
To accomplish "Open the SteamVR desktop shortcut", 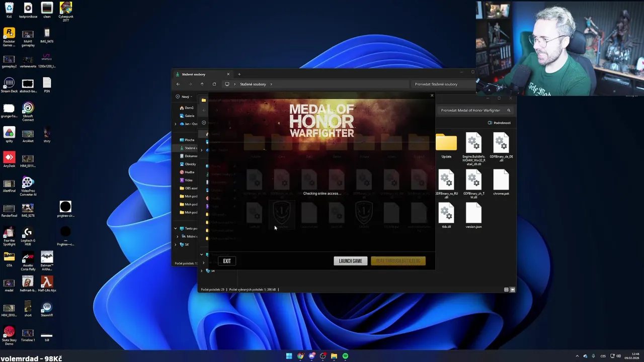I will coord(47,309).
